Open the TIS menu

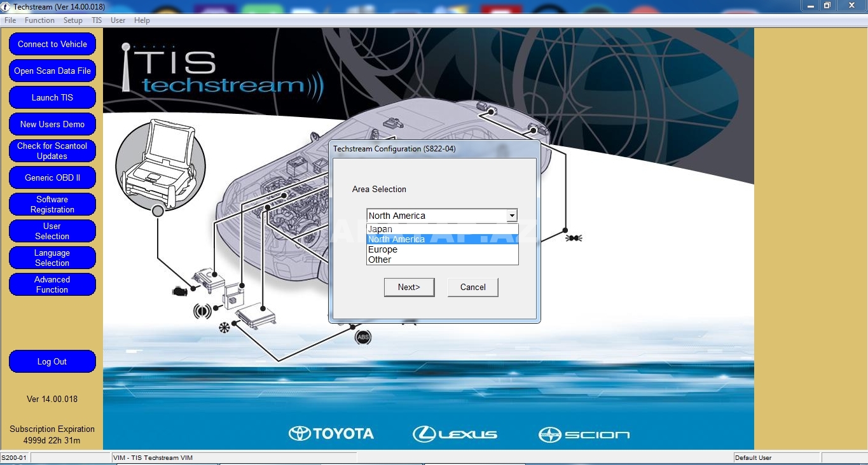(x=97, y=20)
